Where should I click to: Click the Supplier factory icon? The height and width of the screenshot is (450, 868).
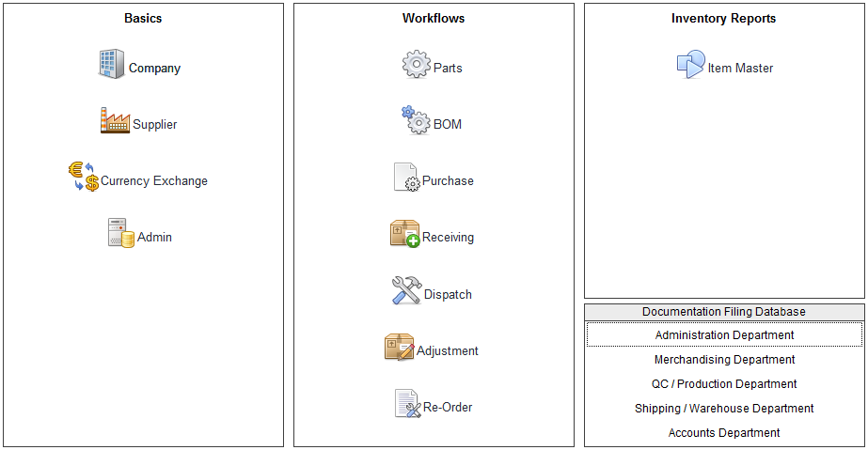coord(115,121)
